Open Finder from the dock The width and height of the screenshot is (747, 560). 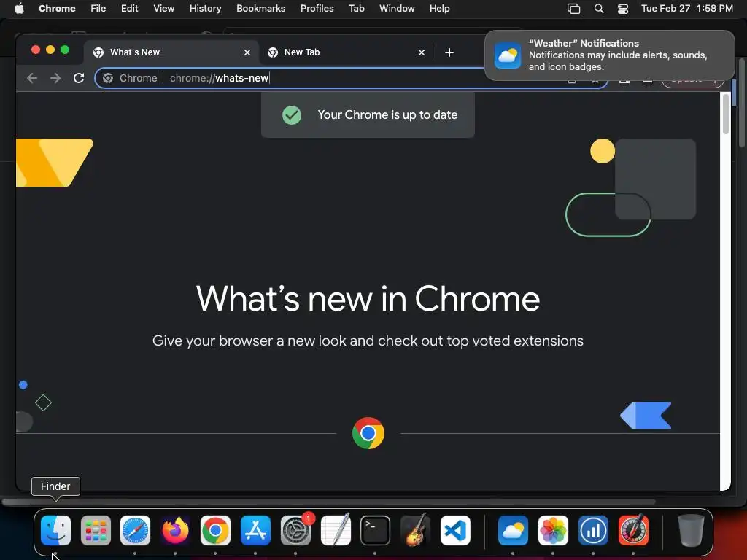(55, 530)
